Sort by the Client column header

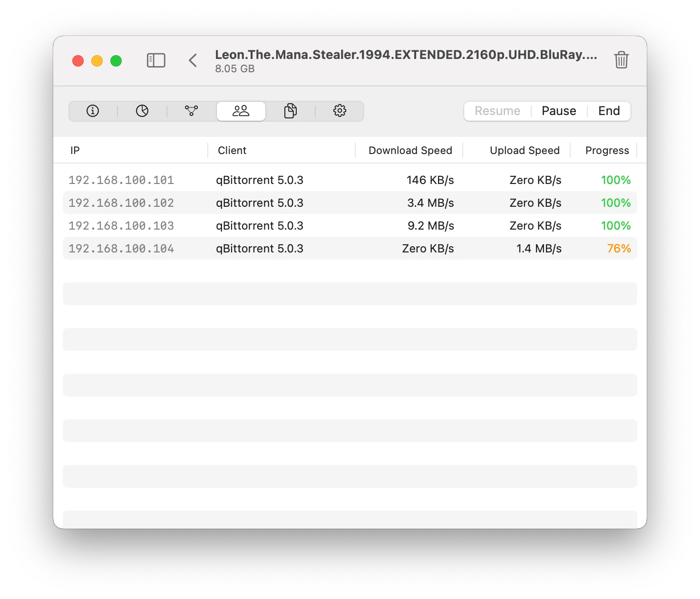tap(232, 151)
